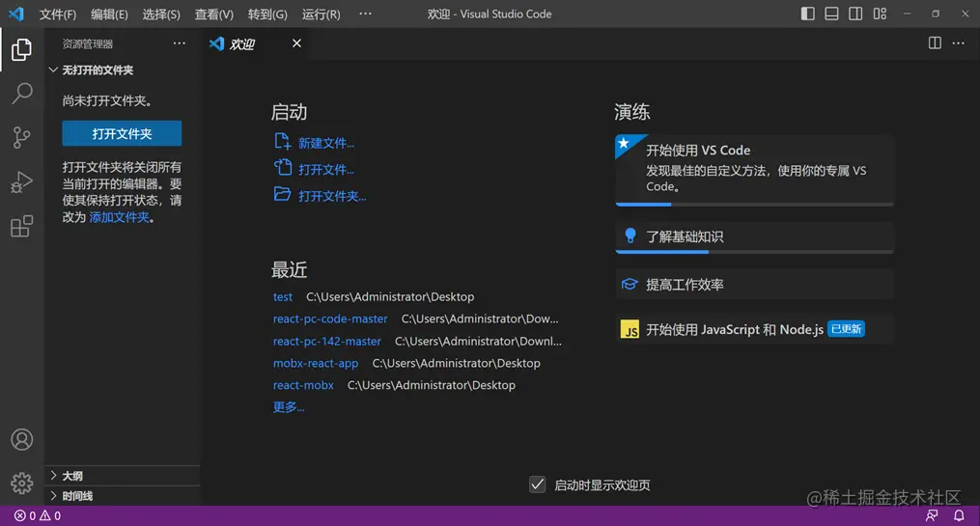Open the Customize Layout icon
The image size is (980, 526).
click(880, 14)
